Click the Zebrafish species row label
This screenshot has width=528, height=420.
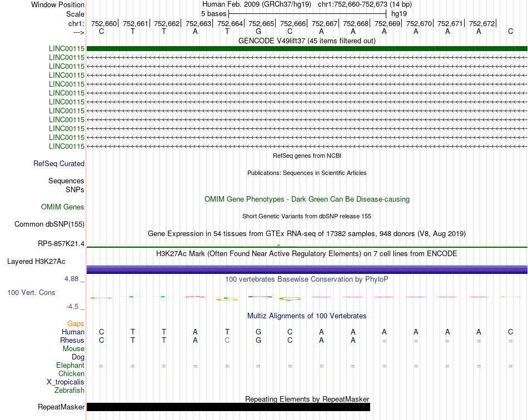coord(69,391)
